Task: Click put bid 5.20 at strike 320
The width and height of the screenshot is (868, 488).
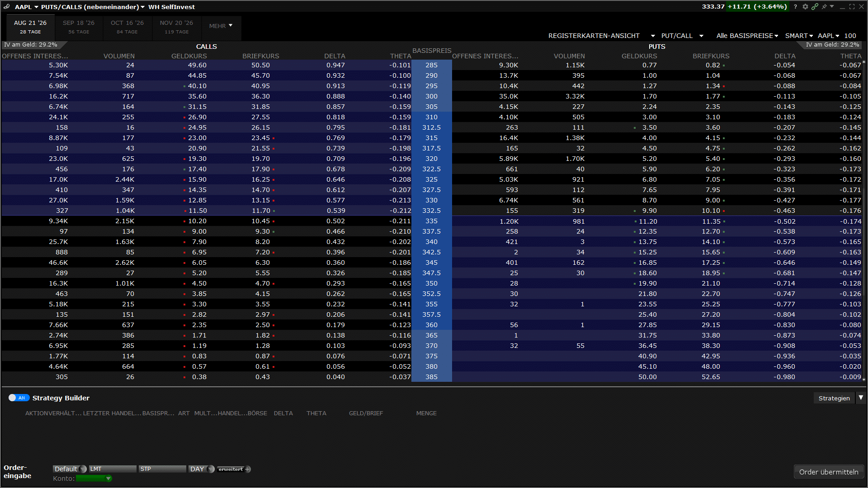Action: [x=649, y=159]
